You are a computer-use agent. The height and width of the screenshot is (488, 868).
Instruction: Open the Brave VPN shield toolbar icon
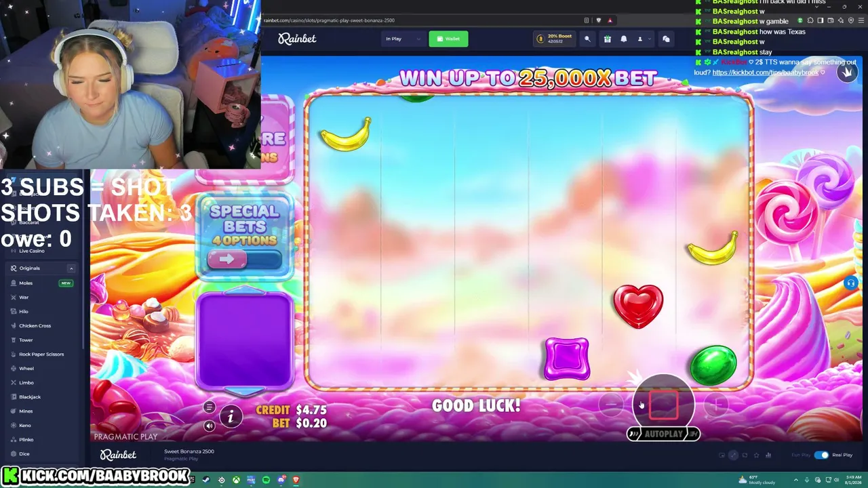(x=850, y=20)
